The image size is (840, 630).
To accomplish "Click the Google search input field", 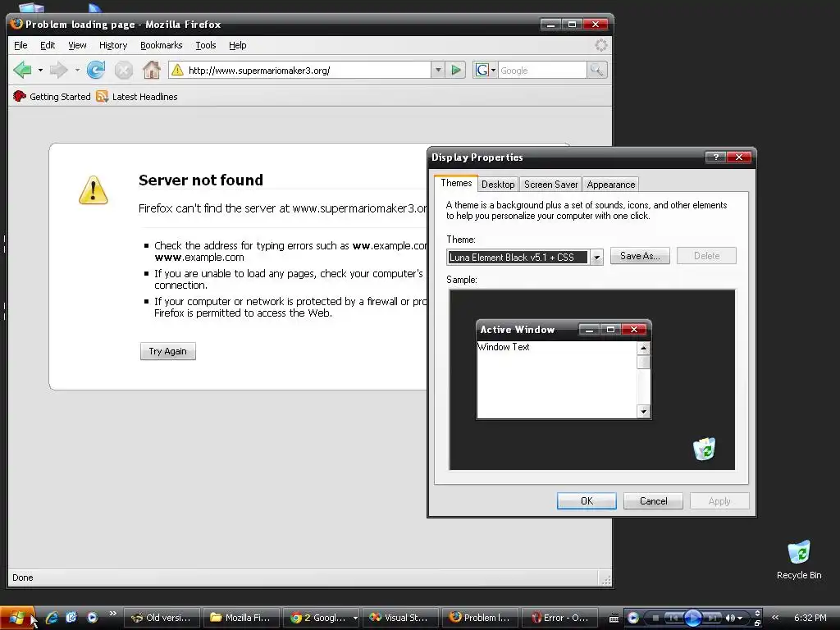I will click(542, 71).
